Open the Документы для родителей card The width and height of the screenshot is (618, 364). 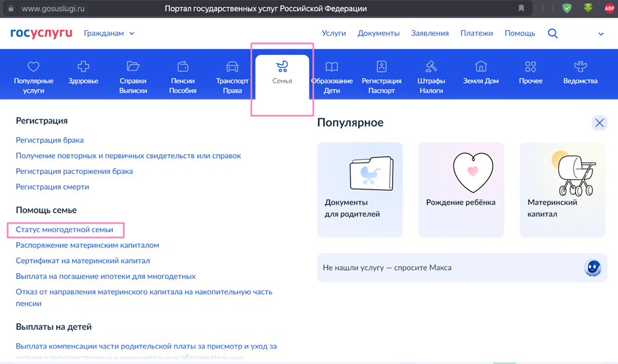click(x=360, y=190)
